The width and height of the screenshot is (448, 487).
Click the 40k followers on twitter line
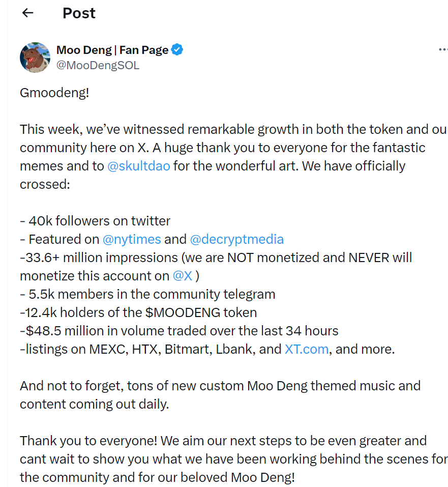click(96, 221)
